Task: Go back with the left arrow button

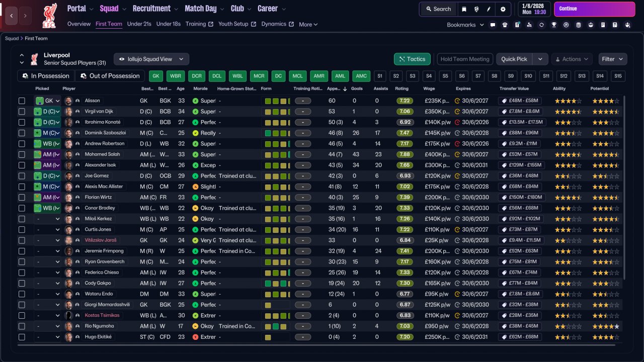Action: (12, 16)
